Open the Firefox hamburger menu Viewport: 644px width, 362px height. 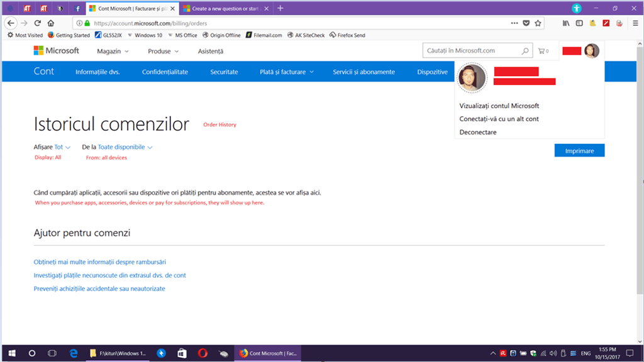pyautogui.click(x=635, y=23)
